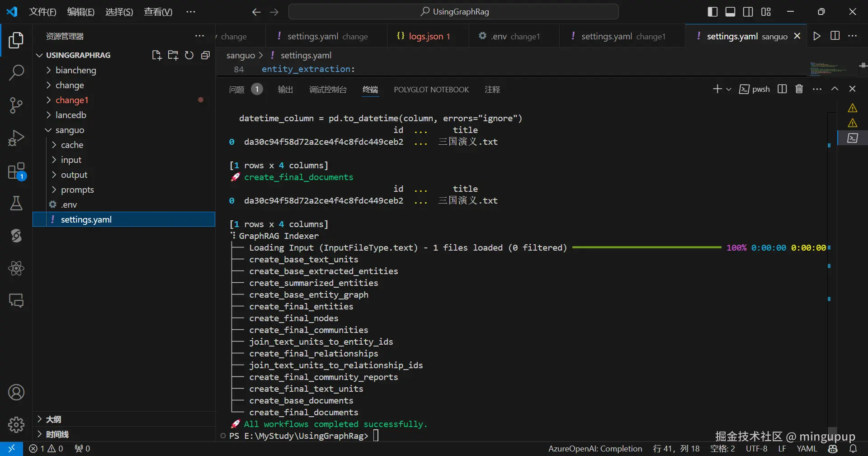Collapse the sanguo folder
868x456 pixels.
[70, 130]
